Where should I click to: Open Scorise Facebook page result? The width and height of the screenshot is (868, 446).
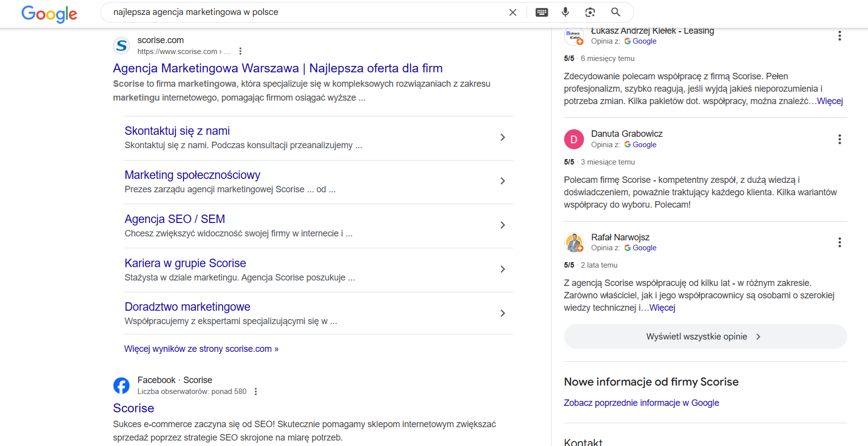(133, 408)
